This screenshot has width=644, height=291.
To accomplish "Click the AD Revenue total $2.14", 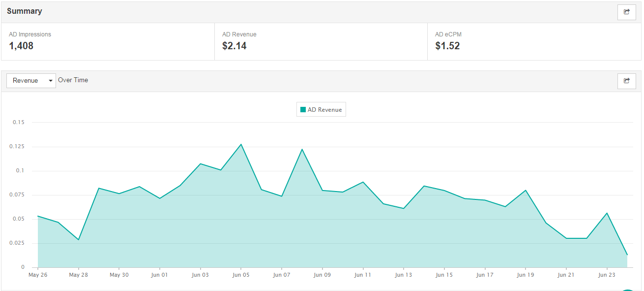I will (234, 46).
